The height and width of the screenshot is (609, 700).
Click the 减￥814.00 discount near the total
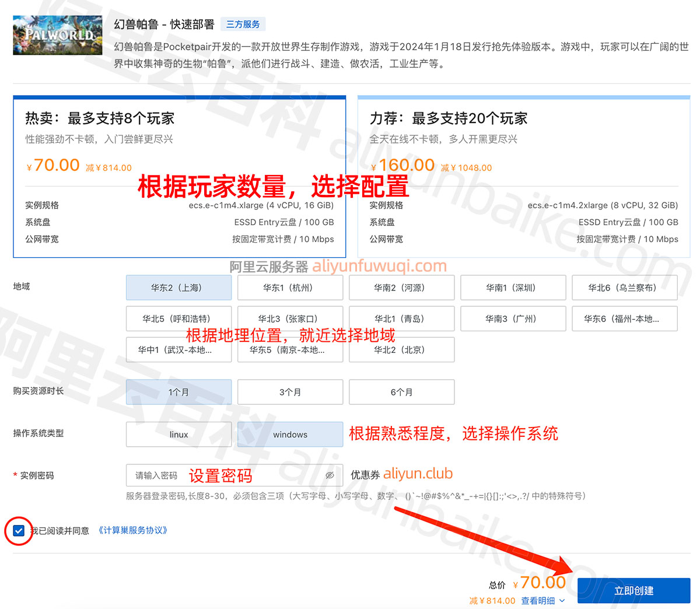tap(492, 600)
